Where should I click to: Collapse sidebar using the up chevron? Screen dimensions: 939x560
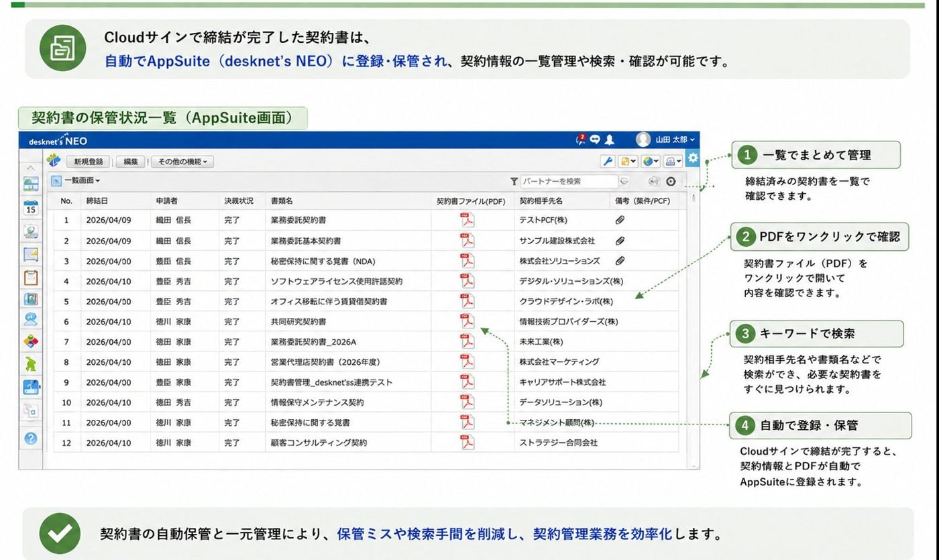31,168
